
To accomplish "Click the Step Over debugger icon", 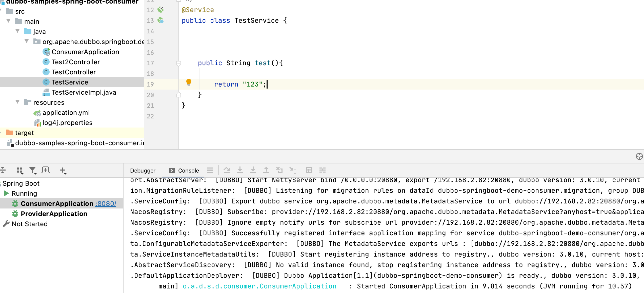I will click(227, 170).
